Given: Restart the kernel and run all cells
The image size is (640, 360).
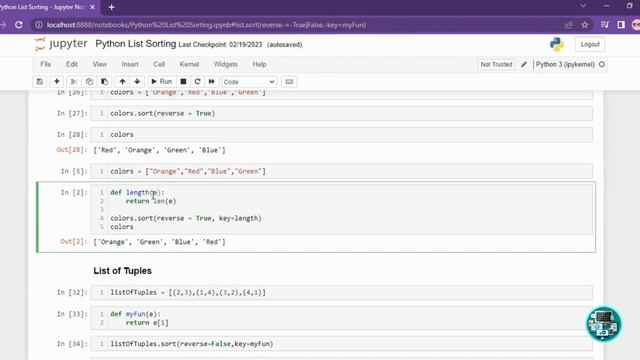Looking at the screenshot, I should coord(211,82).
